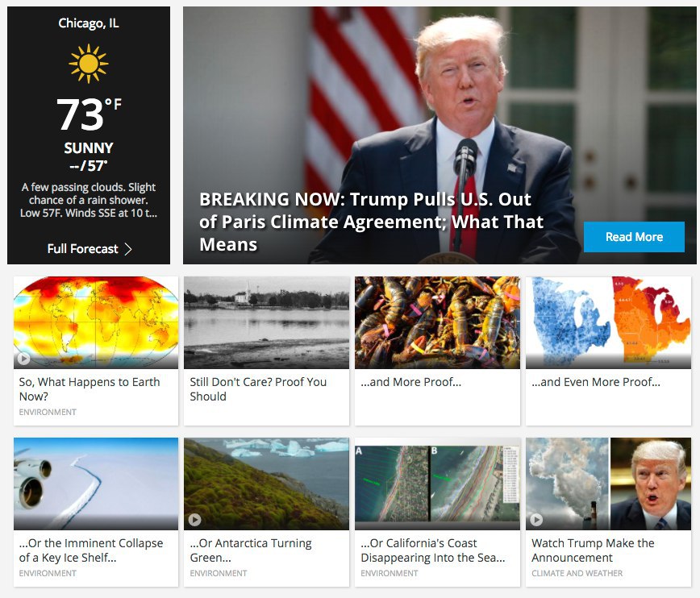The width and height of the screenshot is (700, 598).
Task: Click the Midwest temperature maps thumbnail
Action: coord(609,322)
